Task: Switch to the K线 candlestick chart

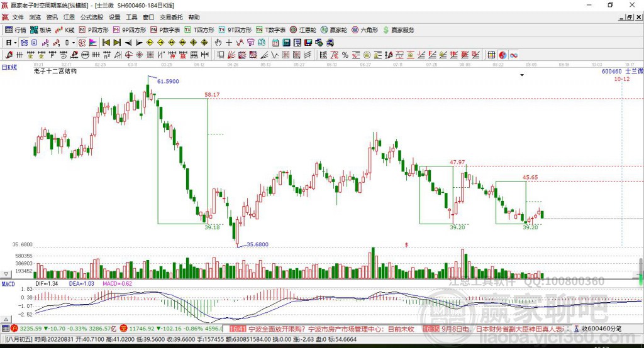Action: coord(65,30)
